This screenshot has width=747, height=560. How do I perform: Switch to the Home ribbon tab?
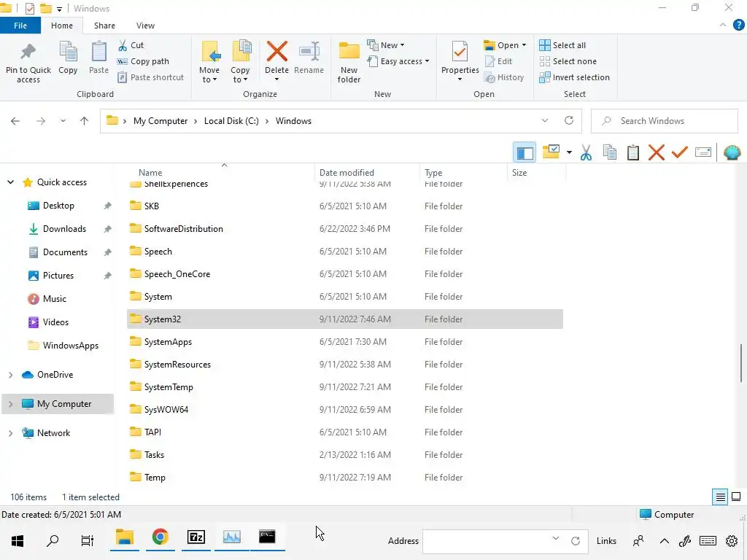click(x=62, y=26)
